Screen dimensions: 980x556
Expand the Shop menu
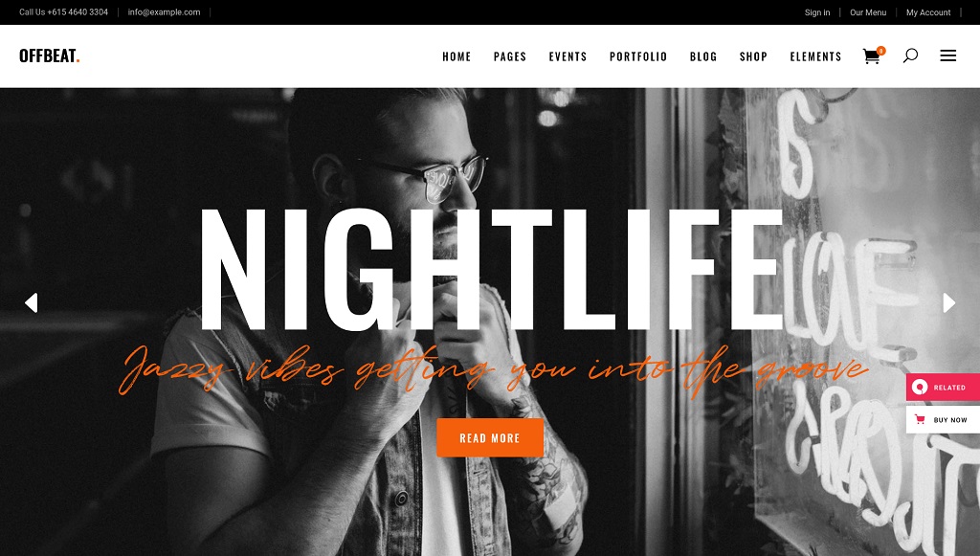coord(753,56)
